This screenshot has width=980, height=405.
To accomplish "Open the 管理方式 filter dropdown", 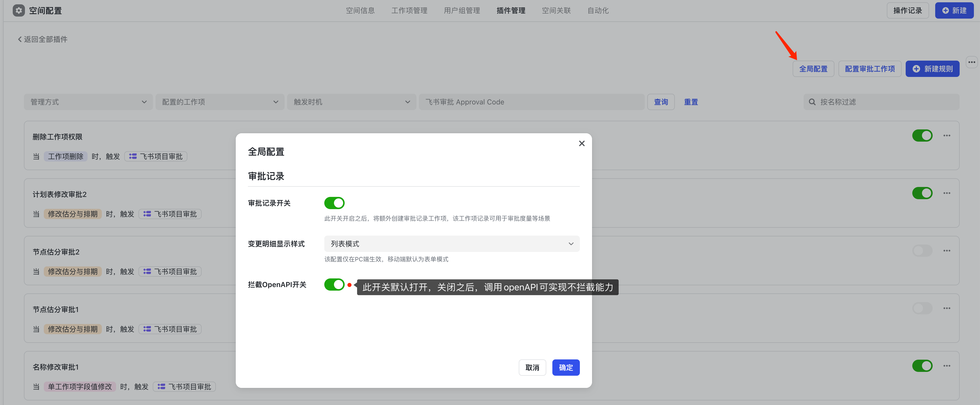I will coord(88,102).
